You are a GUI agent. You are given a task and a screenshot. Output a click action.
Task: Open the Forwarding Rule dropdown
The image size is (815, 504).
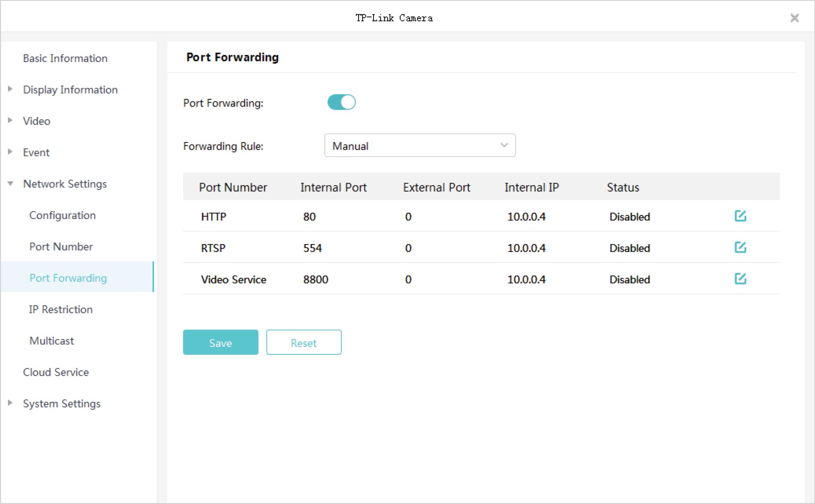tap(420, 146)
